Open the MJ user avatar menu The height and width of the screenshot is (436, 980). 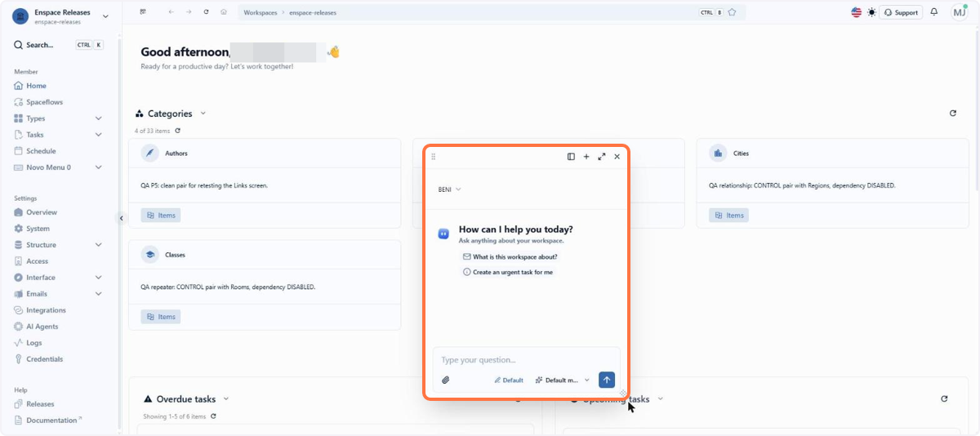[959, 12]
